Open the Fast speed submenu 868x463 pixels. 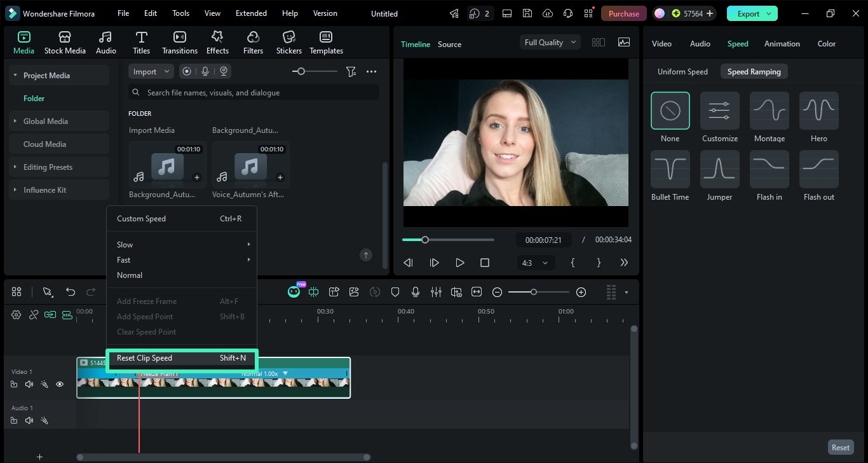(182, 260)
